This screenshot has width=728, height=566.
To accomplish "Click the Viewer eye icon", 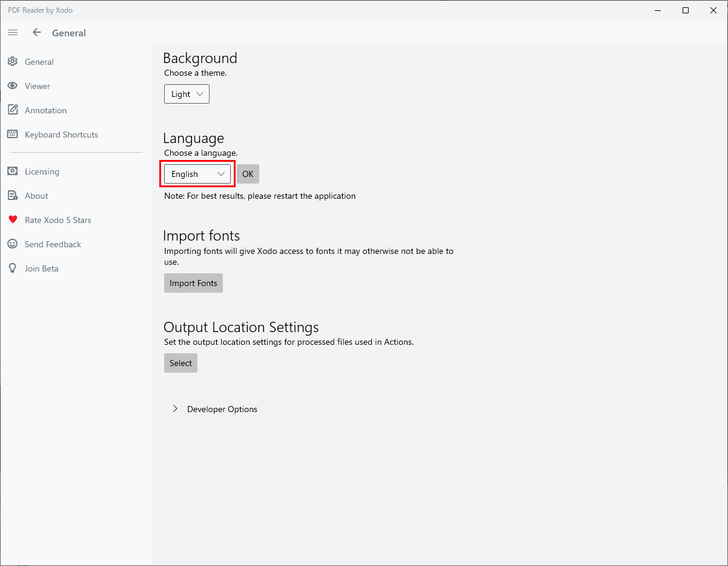I will click(12, 86).
